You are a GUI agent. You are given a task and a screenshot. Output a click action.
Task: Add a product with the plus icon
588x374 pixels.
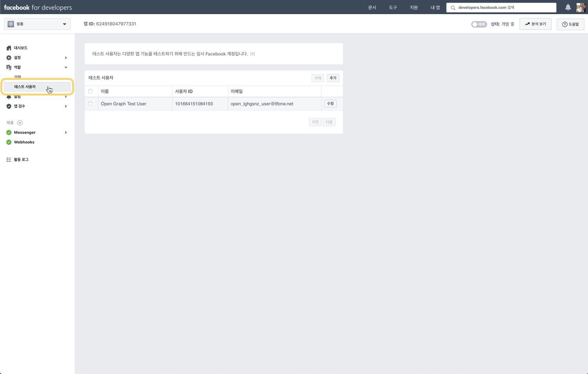pyautogui.click(x=20, y=123)
